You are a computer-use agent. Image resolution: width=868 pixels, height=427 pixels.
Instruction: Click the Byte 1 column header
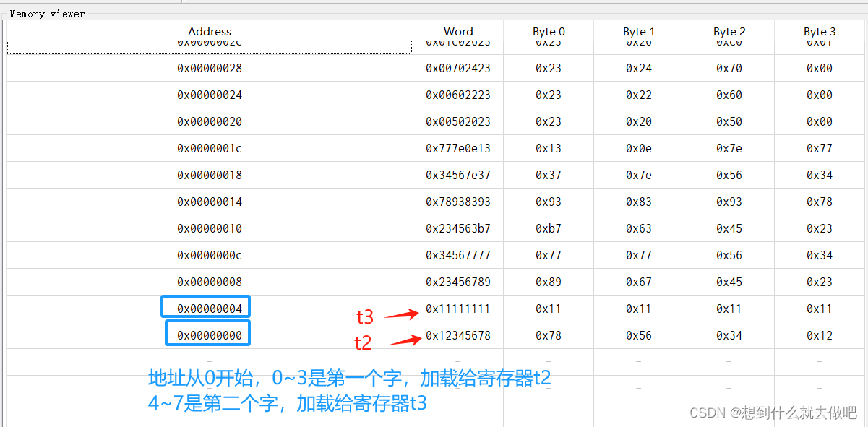click(x=638, y=31)
